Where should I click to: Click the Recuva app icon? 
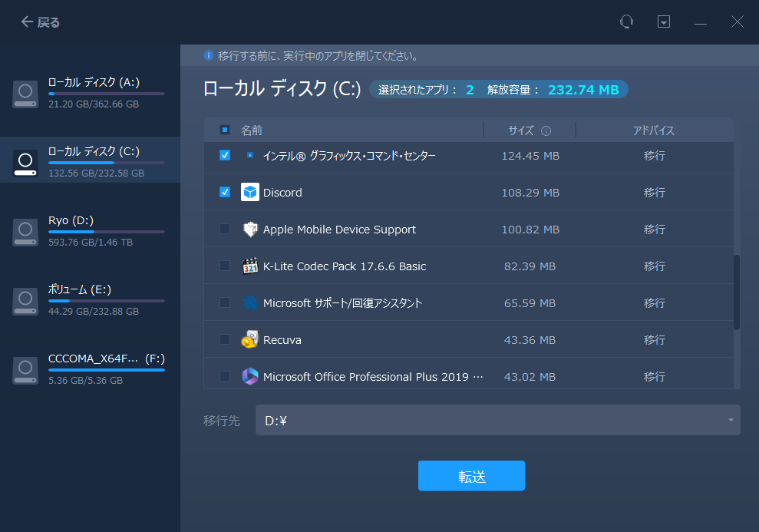coord(250,340)
